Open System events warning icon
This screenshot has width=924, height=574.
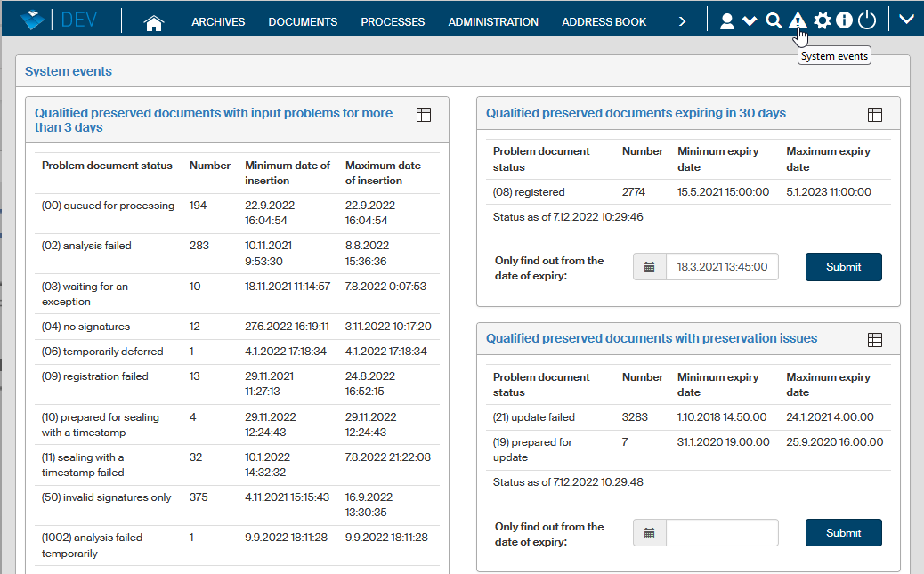(x=798, y=21)
